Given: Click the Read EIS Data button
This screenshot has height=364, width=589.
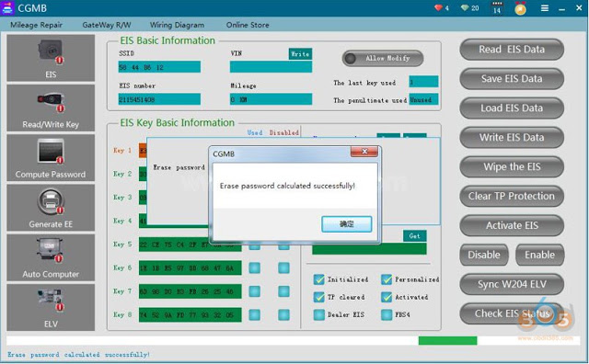Looking at the screenshot, I should (512, 49).
